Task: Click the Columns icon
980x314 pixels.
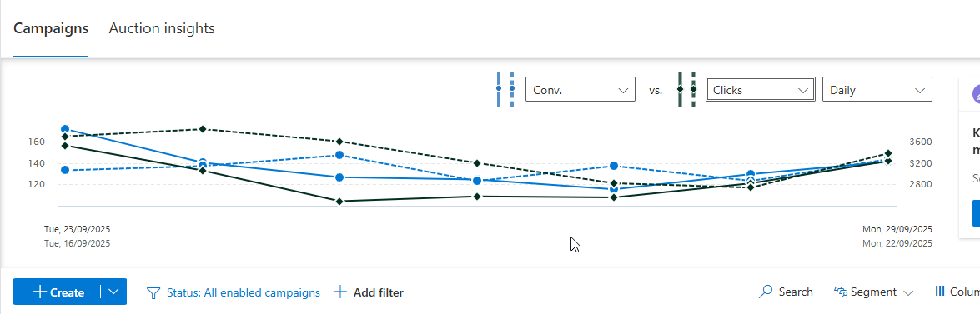Action: click(939, 291)
